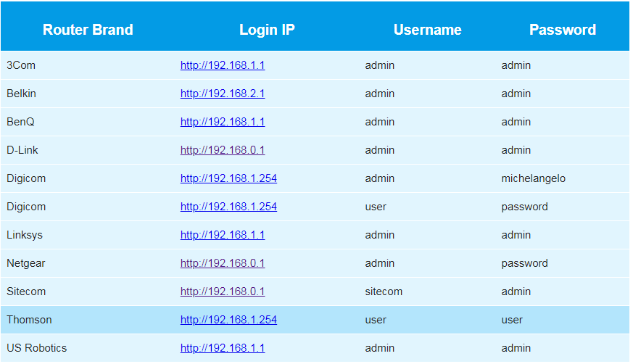The image size is (633, 364).
Task: Select the Password column header
Action: pos(562,30)
